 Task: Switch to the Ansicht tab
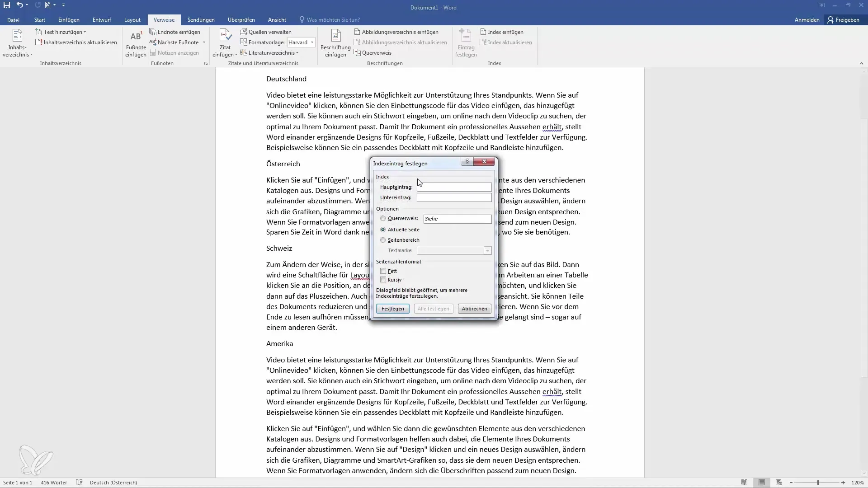pos(277,20)
